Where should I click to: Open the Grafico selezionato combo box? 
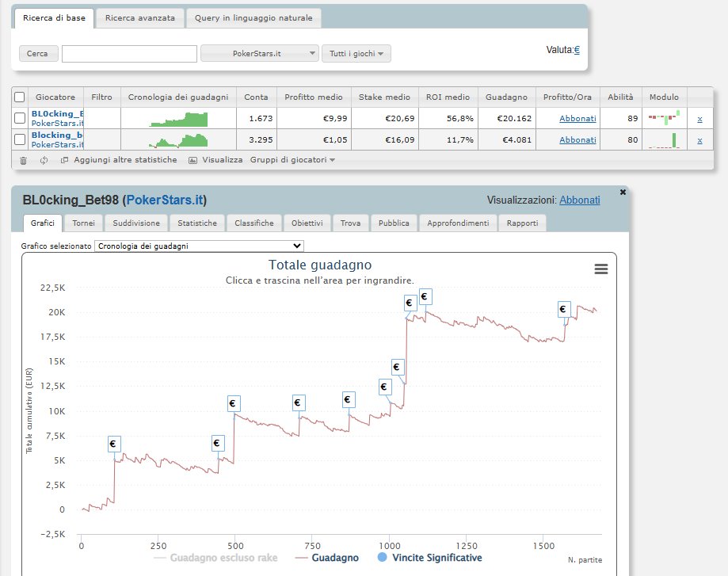(199, 246)
